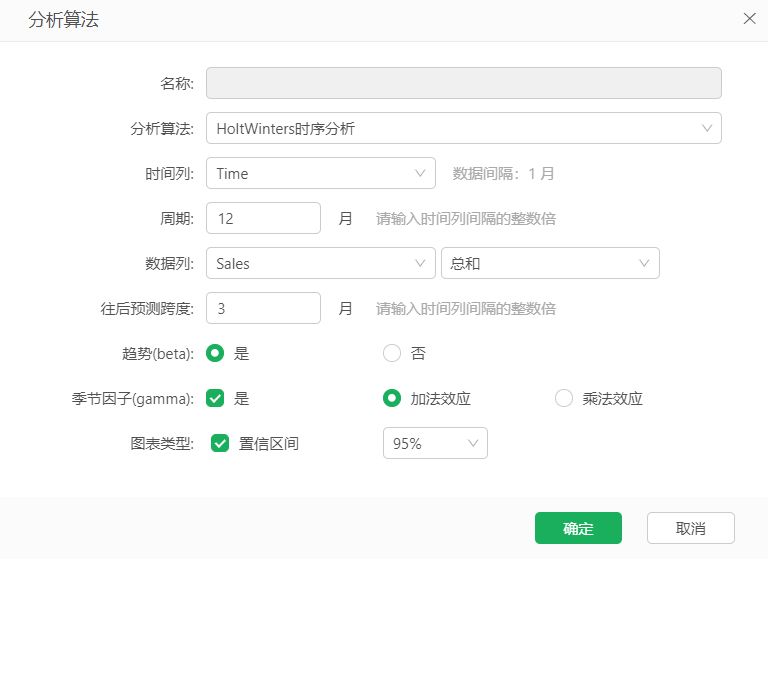The width and height of the screenshot is (768, 683).
Task: Click the chevron arrow in 时间列 selector
Action: pyautogui.click(x=421, y=173)
